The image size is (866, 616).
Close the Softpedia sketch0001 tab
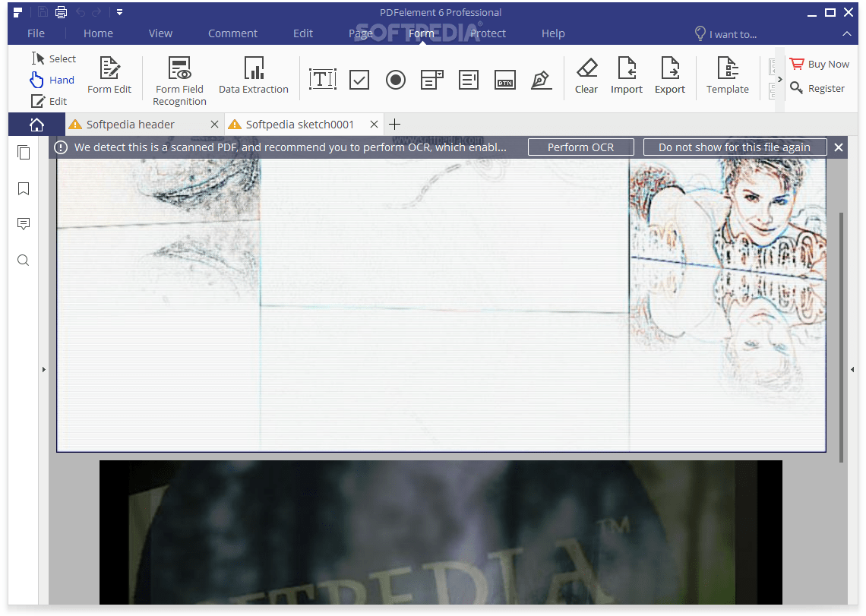click(x=374, y=125)
